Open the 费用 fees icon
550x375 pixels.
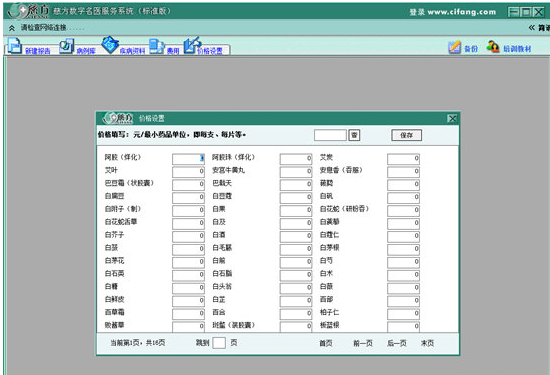pos(157,47)
